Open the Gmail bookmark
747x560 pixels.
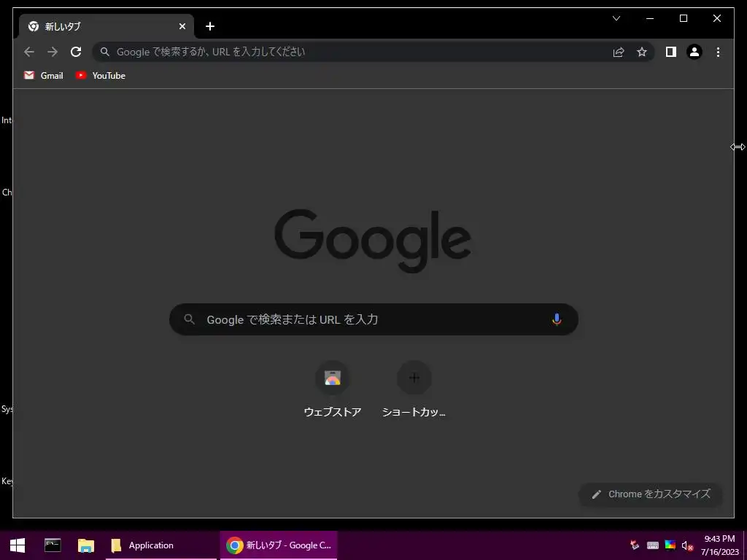pyautogui.click(x=43, y=75)
